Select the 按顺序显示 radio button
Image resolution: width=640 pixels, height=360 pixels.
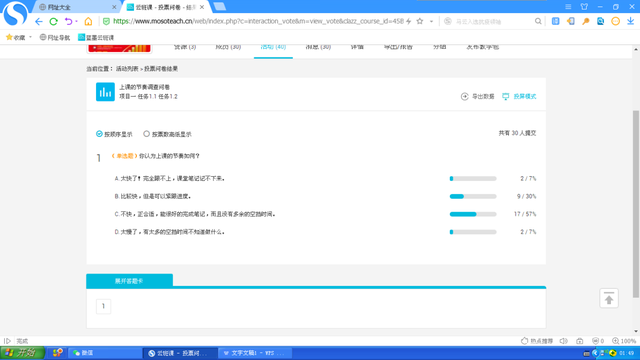point(99,134)
